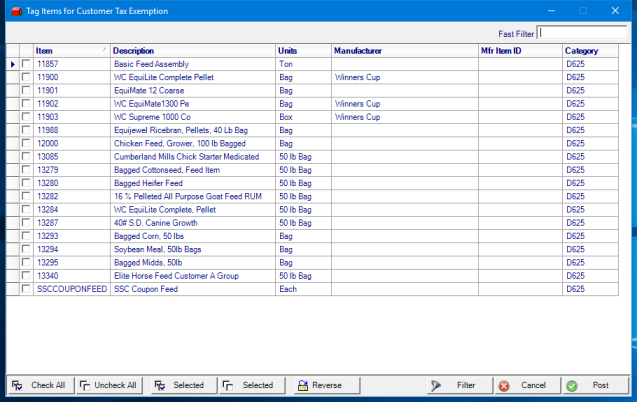Screen dimensions: 637x402
Task: Click the Selected button with empty box icon
Action: (x=249, y=385)
